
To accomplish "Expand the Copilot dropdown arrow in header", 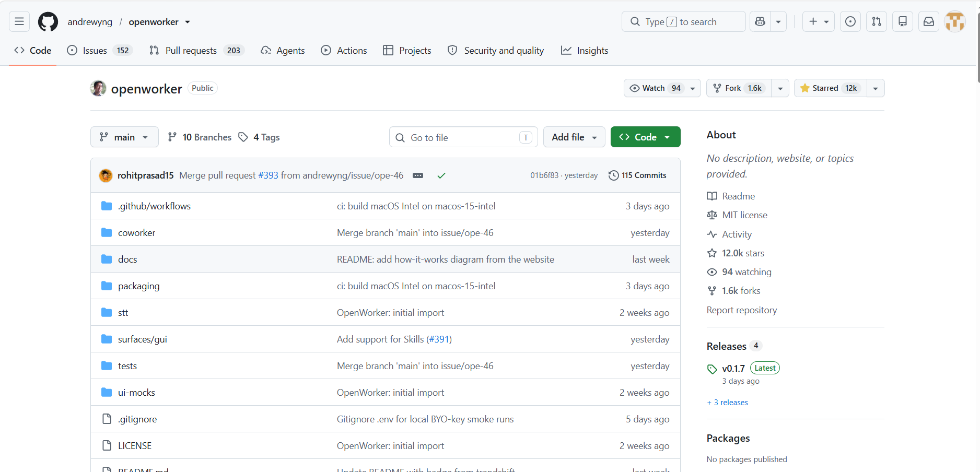I will click(778, 21).
